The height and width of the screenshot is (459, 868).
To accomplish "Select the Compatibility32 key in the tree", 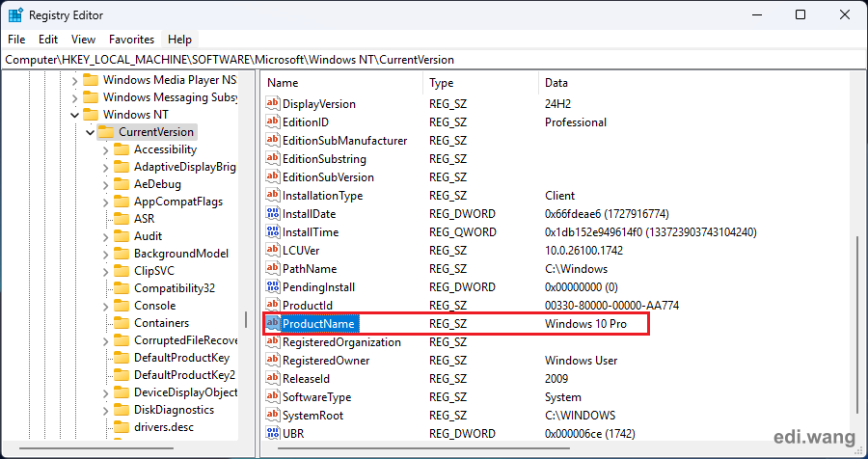I will pos(175,288).
